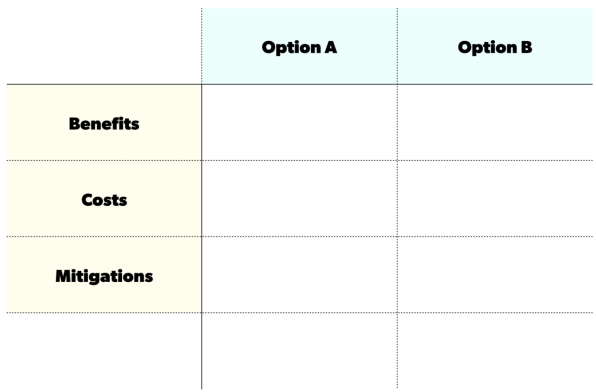Click the Costs row label
The height and width of the screenshot is (392, 596).
(x=104, y=198)
